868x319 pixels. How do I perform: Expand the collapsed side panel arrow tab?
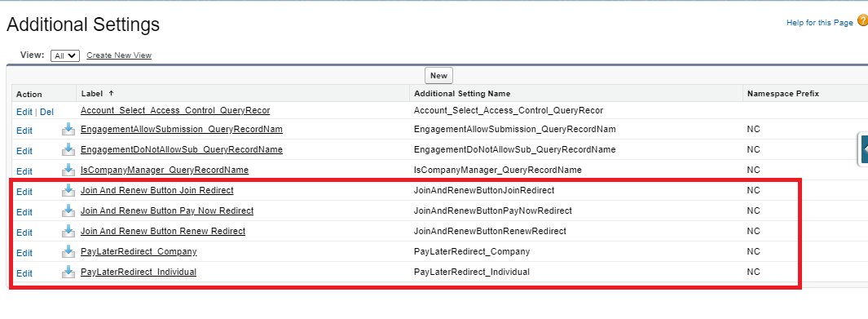[x=863, y=149]
